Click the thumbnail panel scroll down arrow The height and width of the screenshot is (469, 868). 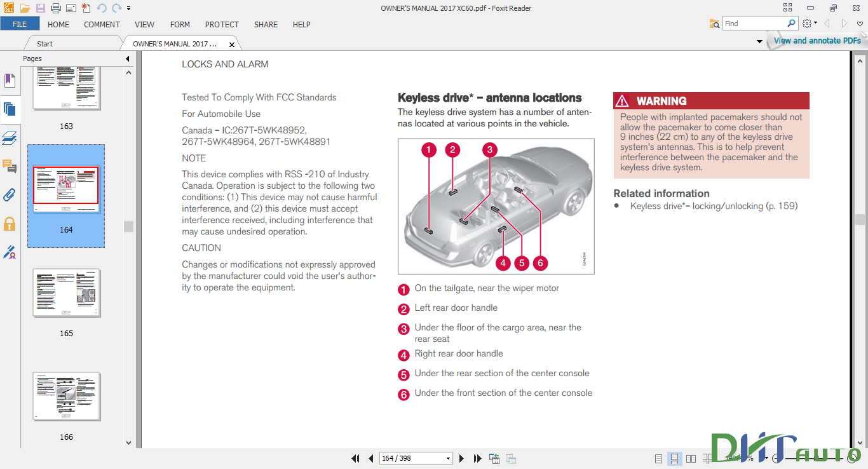(129, 443)
